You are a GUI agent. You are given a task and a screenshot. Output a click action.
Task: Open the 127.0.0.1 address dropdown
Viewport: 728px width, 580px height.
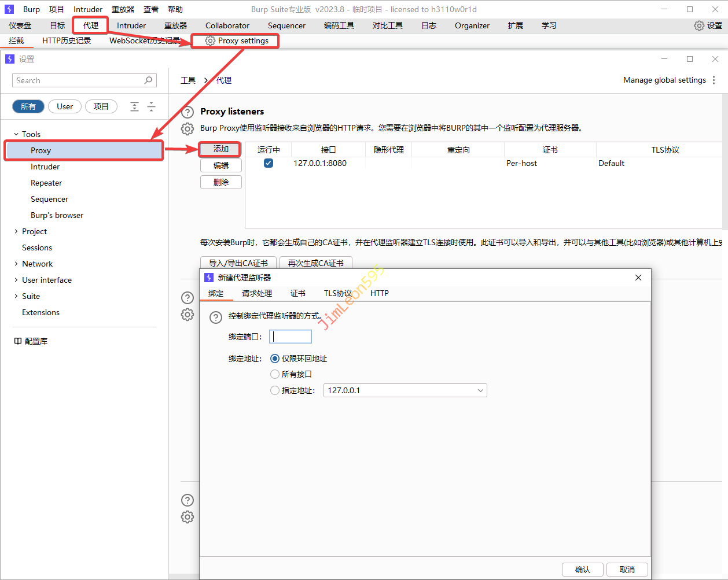tap(405, 390)
